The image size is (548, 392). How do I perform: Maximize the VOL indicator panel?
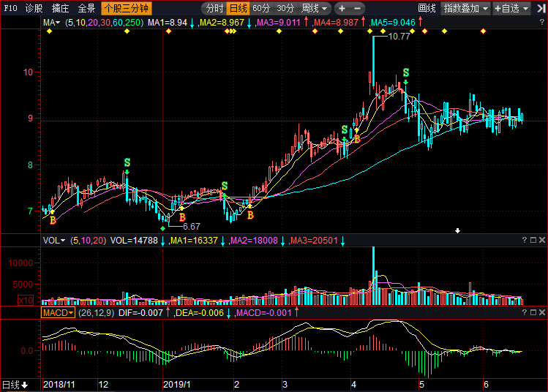coord(533,240)
